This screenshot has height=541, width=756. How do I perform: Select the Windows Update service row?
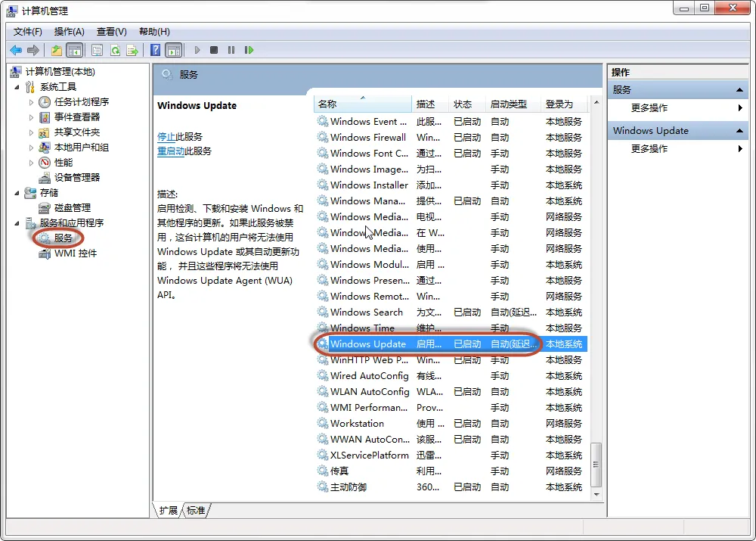(451, 344)
